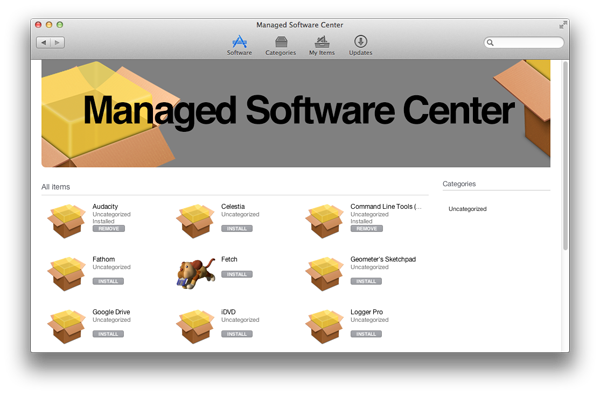This screenshot has height=395, width=600.
Task: Install Logger Pro with INSTALL button
Action: [x=366, y=334]
